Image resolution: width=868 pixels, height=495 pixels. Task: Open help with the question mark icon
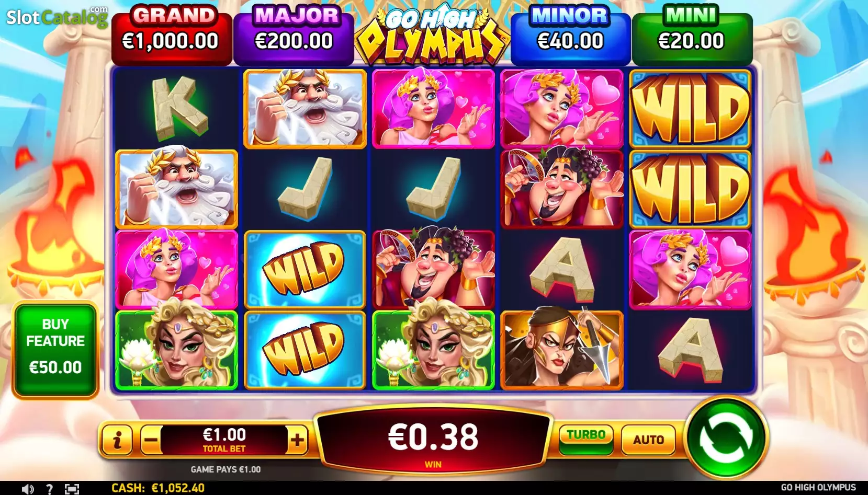pyautogui.click(x=49, y=489)
